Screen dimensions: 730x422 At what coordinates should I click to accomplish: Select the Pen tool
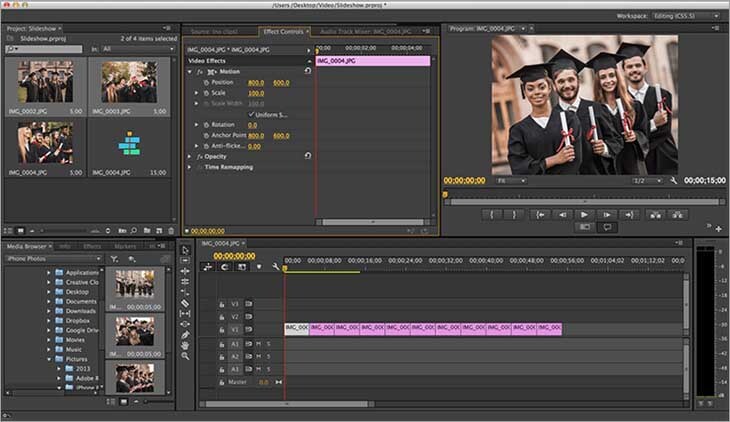coord(185,335)
